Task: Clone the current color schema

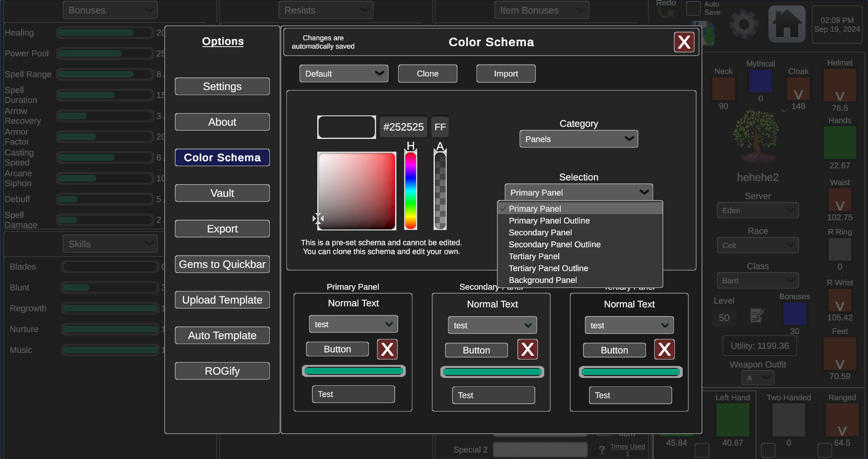Action: (x=427, y=73)
